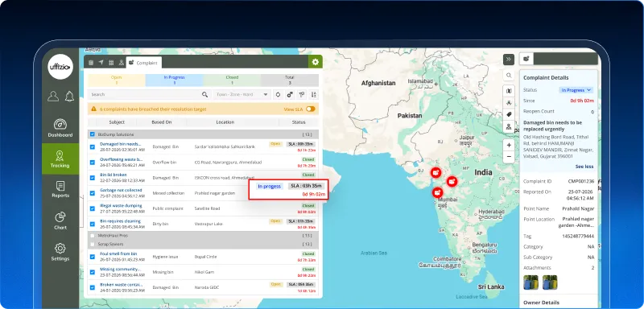The height and width of the screenshot is (309, 644).
Task: Open Reports in the sidebar
Action: (x=60, y=189)
